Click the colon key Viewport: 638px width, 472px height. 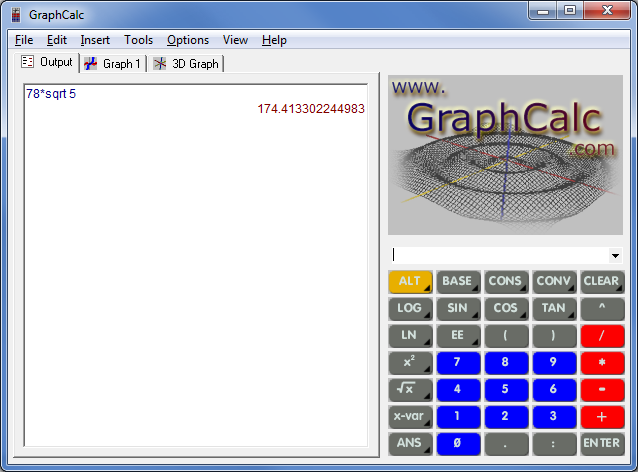(554, 444)
